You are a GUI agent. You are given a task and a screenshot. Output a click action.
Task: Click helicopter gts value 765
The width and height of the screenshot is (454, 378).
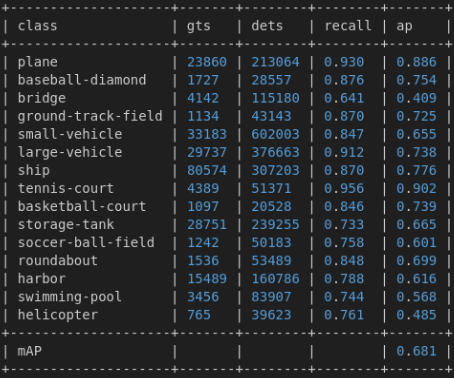click(x=199, y=314)
